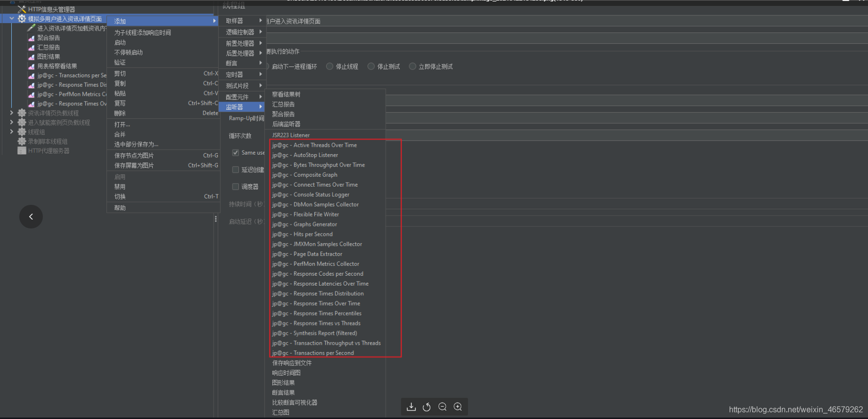Choose 禁用 in the context menu
868x419 pixels.
click(x=163, y=187)
